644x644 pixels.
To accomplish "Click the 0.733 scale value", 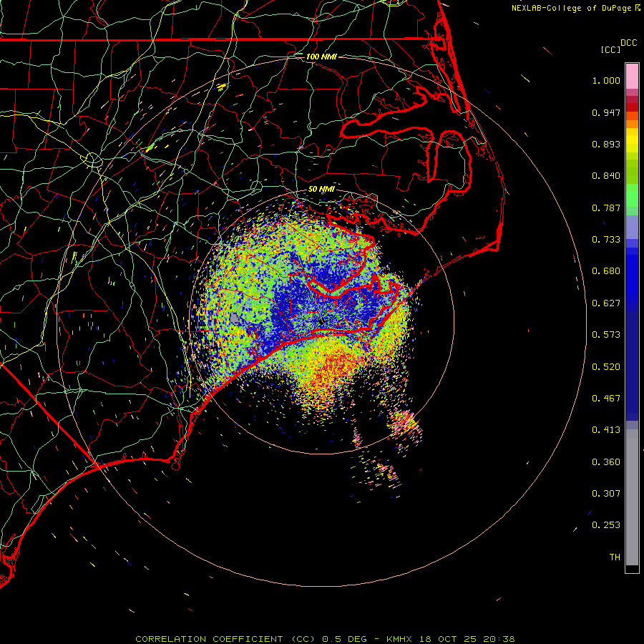I will (x=606, y=240).
